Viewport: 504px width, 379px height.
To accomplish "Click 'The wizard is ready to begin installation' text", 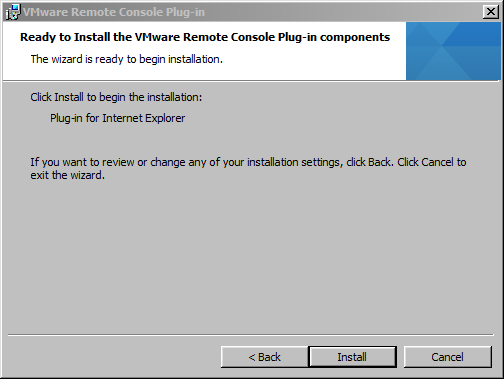I will [x=127, y=59].
